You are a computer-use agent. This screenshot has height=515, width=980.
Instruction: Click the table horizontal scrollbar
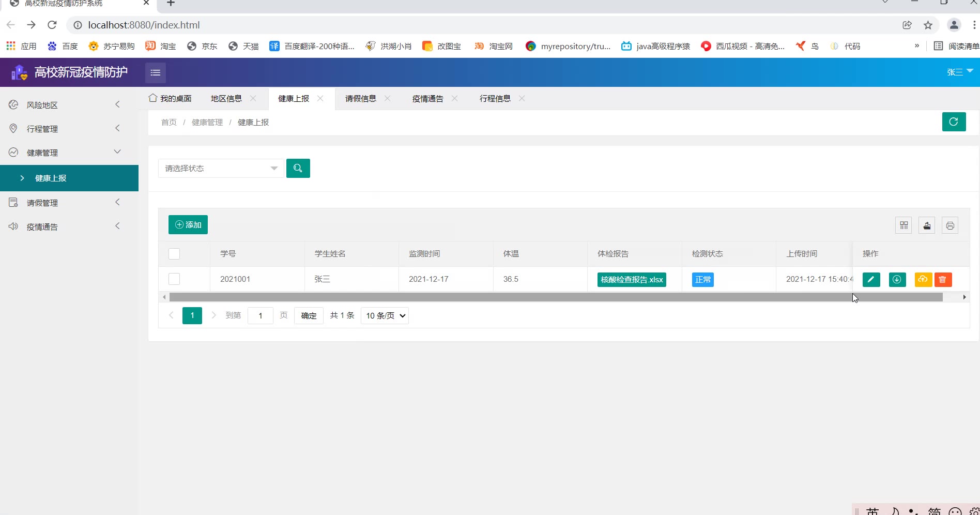click(x=556, y=297)
